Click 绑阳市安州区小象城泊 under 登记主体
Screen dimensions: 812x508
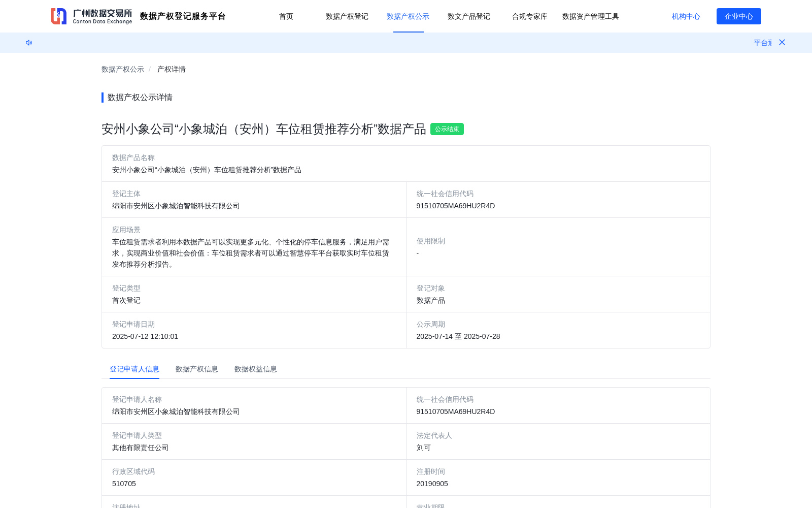tap(176, 206)
